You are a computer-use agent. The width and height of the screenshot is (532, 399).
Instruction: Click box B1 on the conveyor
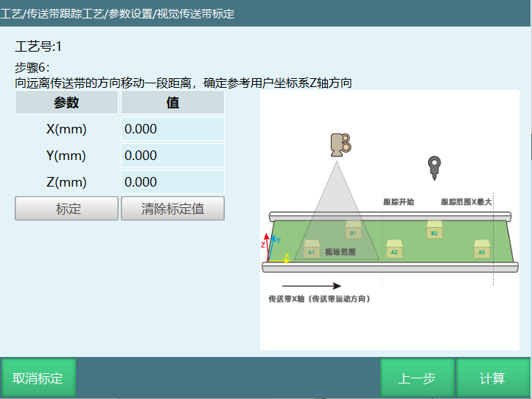(353, 230)
